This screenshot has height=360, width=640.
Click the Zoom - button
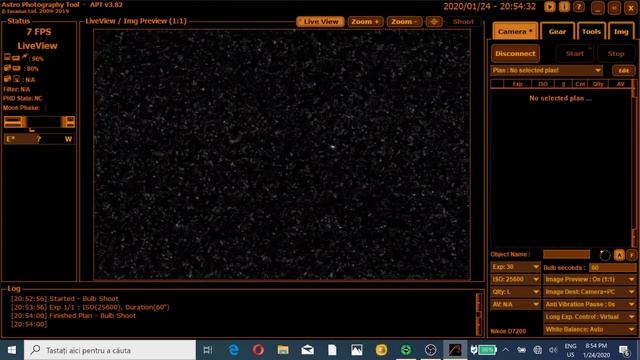(x=404, y=22)
